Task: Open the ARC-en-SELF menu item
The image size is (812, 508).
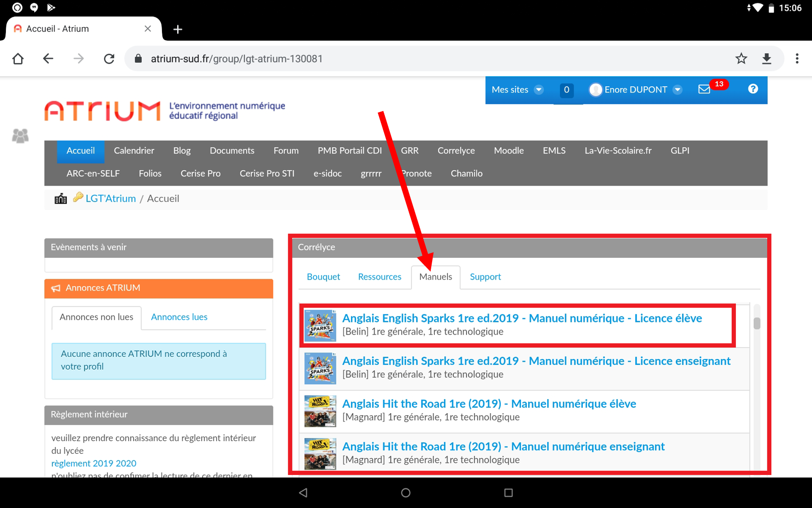Action: click(x=93, y=174)
